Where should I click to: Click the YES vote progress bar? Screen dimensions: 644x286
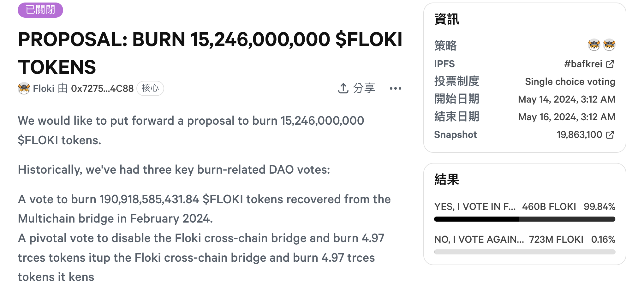click(525, 219)
